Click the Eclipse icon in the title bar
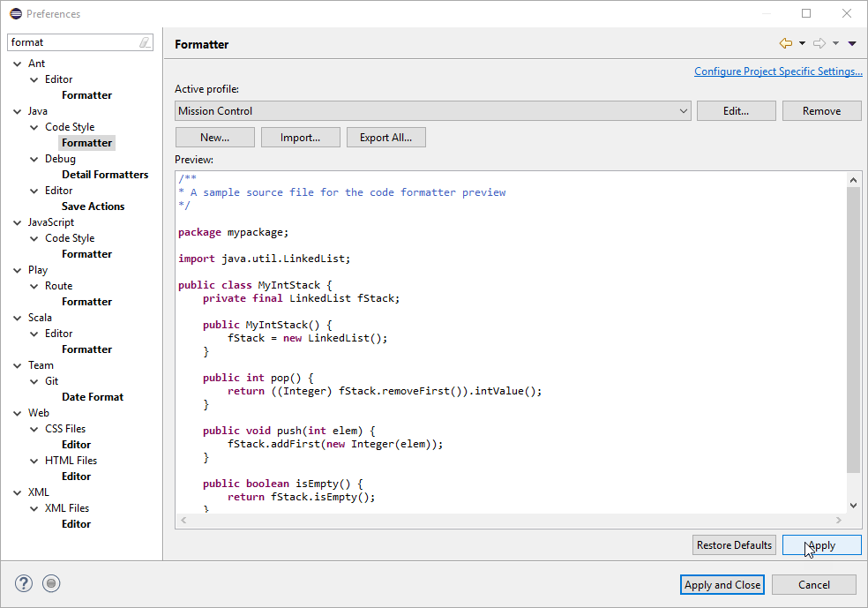868x608 pixels. [x=16, y=13]
